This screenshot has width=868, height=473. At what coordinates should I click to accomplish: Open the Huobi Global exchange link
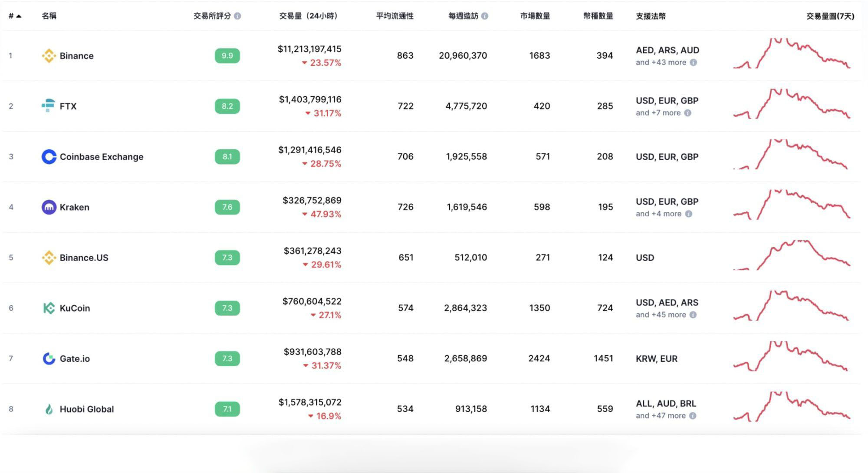[87, 409]
